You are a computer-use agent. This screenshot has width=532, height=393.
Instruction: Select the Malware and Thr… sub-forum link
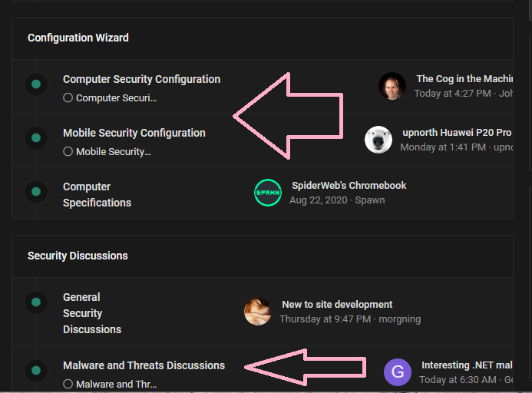point(116,384)
